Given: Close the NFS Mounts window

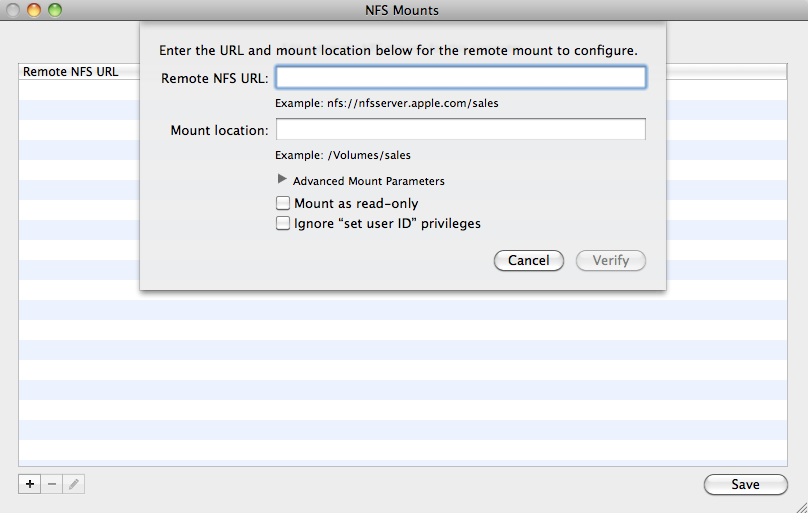Looking at the screenshot, I should pyautogui.click(x=15, y=10).
